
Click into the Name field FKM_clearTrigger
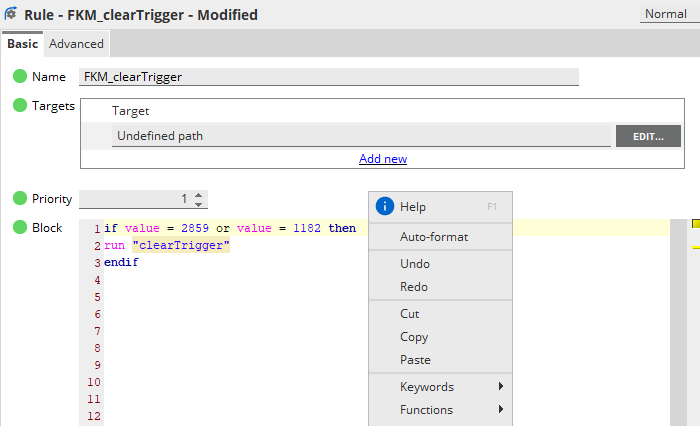[328, 77]
